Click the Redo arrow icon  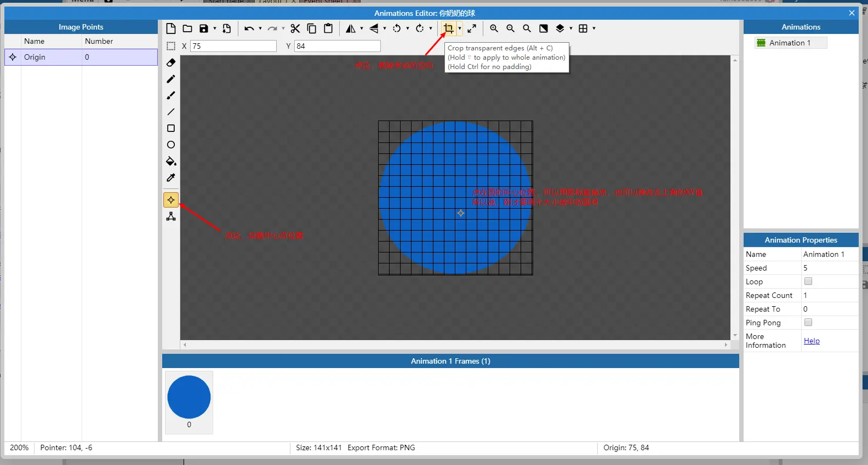click(272, 28)
